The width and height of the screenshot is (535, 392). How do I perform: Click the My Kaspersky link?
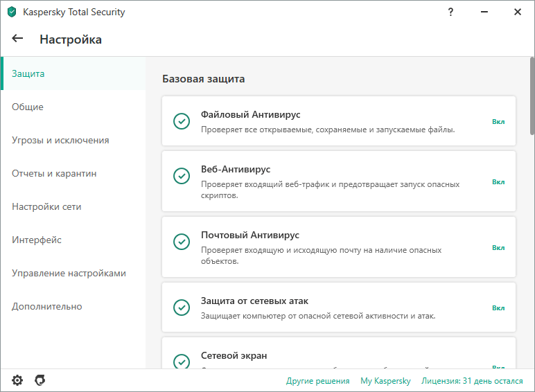385,381
